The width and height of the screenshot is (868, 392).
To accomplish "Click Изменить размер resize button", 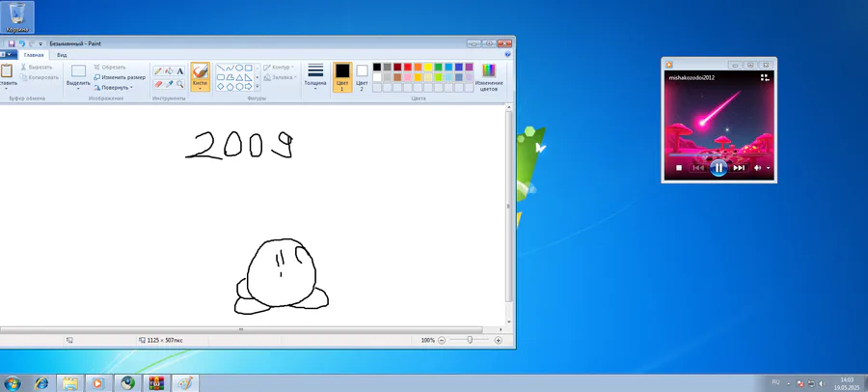I will click(x=120, y=77).
